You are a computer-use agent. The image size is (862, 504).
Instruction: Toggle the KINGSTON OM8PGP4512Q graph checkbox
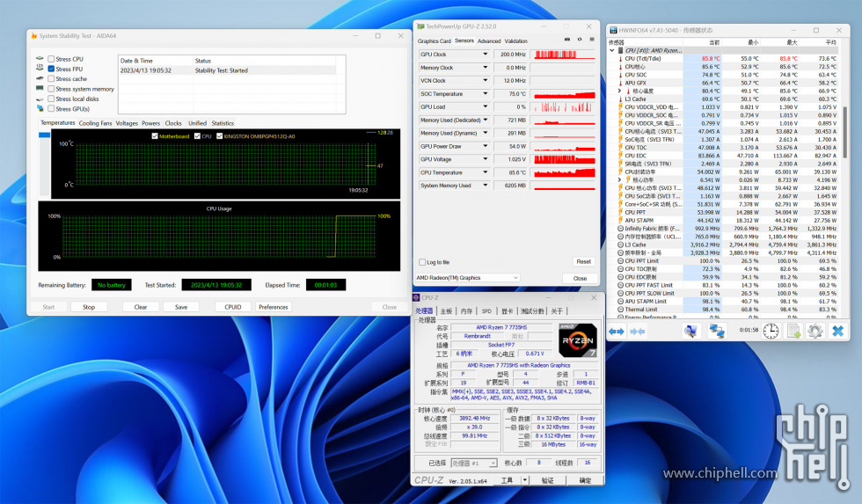pos(219,135)
